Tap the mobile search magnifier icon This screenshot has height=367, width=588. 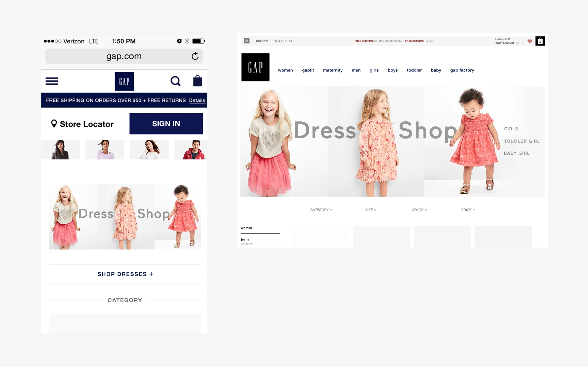175,81
